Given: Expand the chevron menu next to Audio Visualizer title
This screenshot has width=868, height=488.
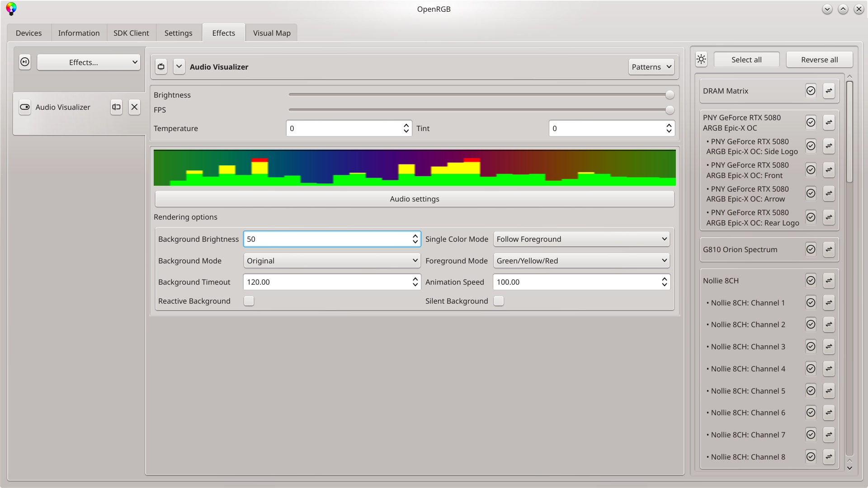Looking at the screenshot, I should click(x=179, y=66).
